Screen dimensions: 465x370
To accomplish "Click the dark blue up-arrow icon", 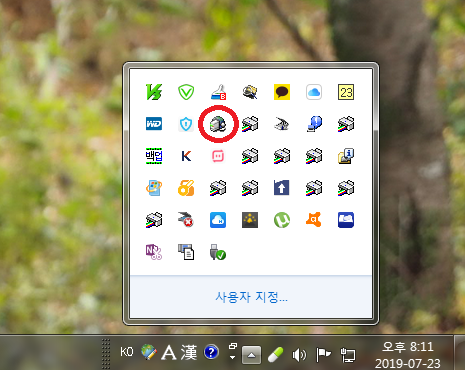I will tap(282, 188).
